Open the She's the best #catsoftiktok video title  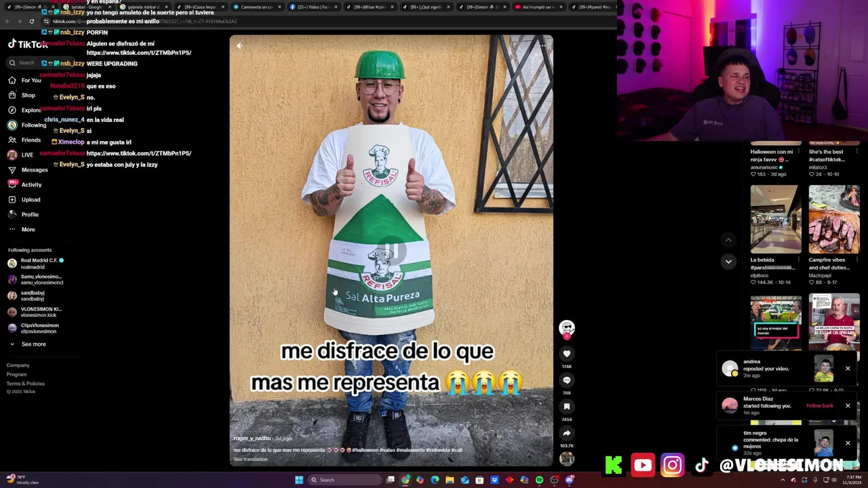(826, 156)
